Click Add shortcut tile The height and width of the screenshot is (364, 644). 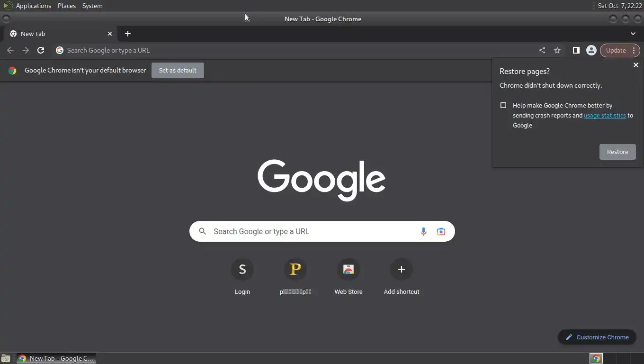tap(401, 277)
